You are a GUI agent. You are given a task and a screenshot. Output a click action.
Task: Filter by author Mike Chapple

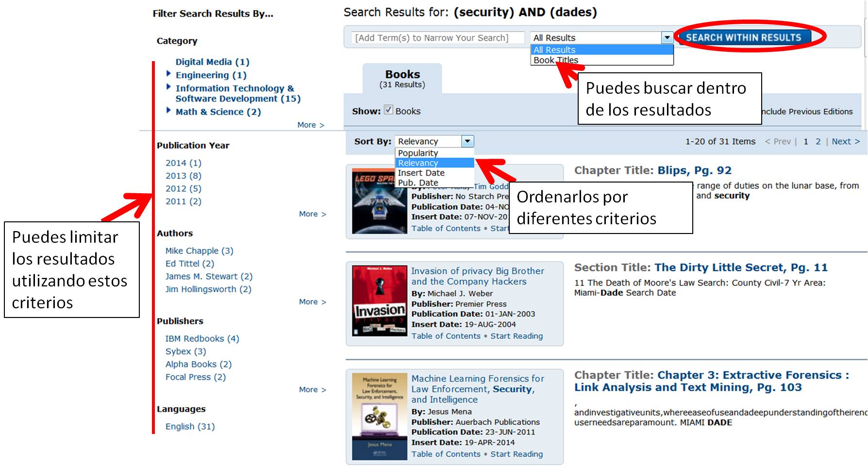[199, 251]
